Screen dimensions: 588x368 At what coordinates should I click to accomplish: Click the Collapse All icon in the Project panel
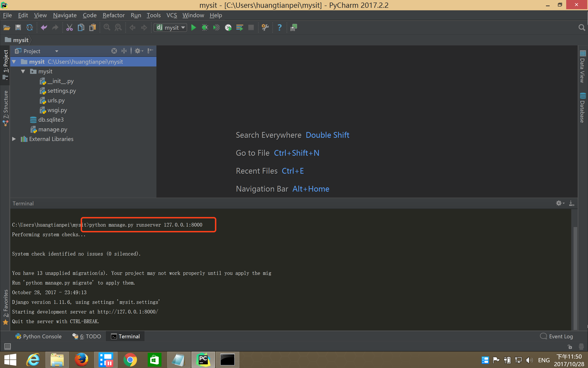click(124, 51)
